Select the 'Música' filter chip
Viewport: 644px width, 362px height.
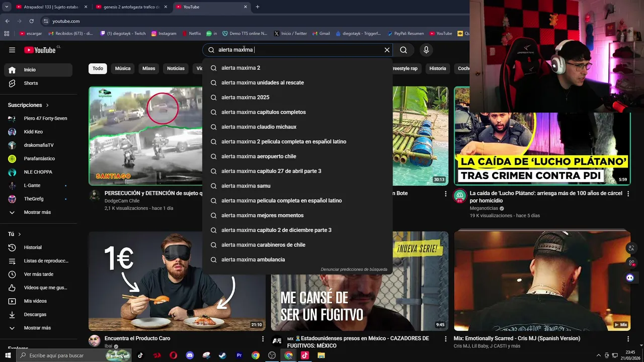[123, 68]
